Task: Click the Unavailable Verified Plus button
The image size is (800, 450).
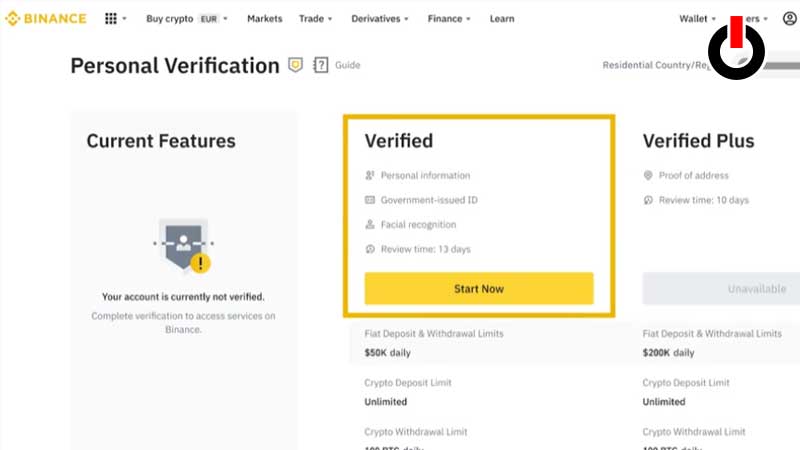Action: point(721,289)
